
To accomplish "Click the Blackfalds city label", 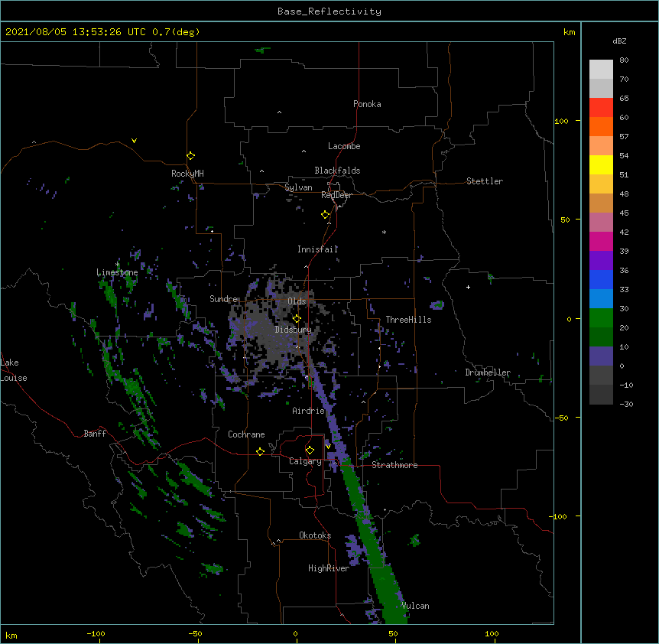I will coord(337,171).
